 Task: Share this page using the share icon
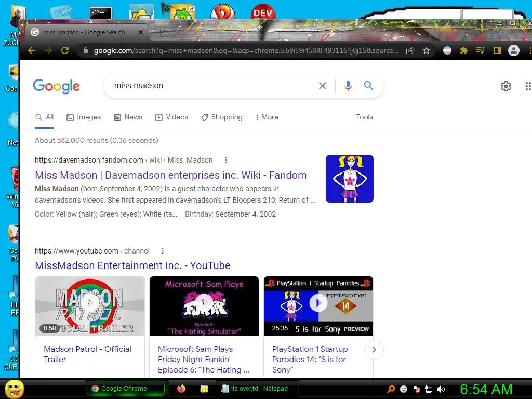click(x=410, y=50)
